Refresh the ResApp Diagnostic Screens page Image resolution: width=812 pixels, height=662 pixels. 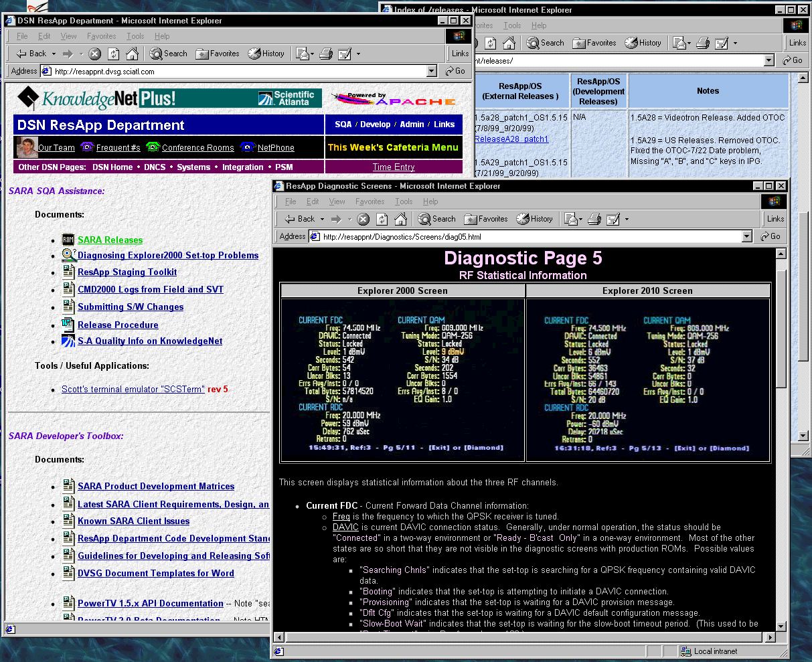point(382,219)
